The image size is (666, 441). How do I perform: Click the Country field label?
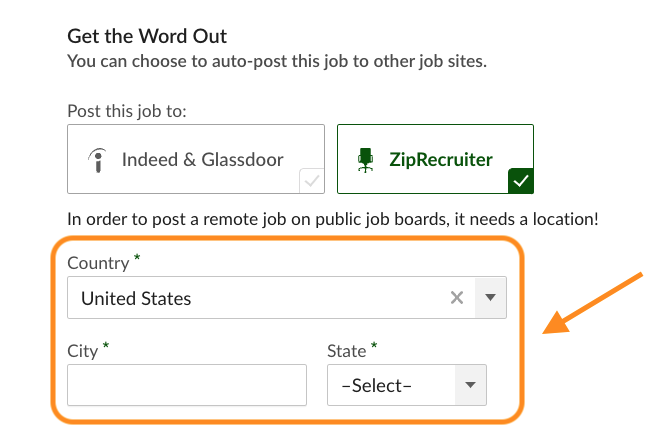(x=98, y=263)
